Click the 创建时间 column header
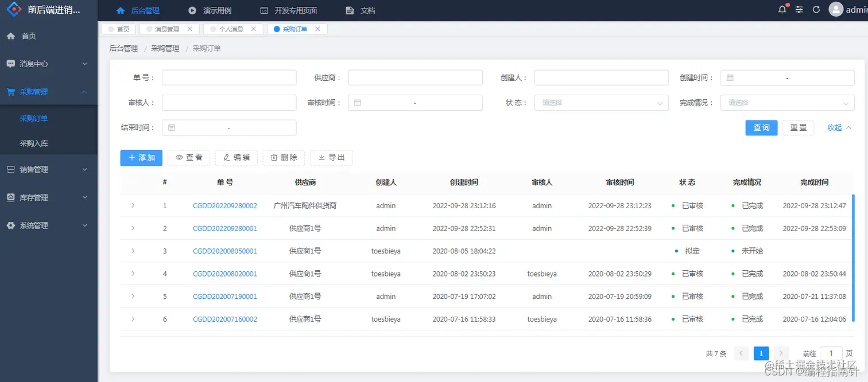Image resolution: width=868 pixels, height=382 pixels. 464,182
